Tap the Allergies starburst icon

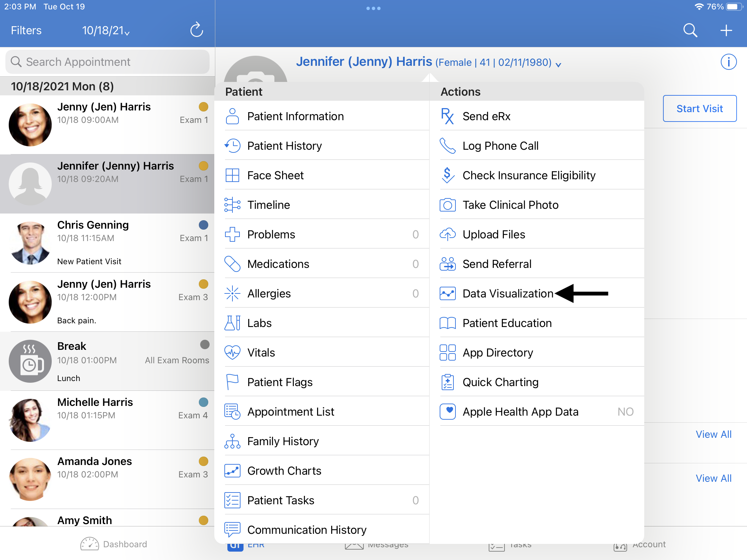coord(232,293)
